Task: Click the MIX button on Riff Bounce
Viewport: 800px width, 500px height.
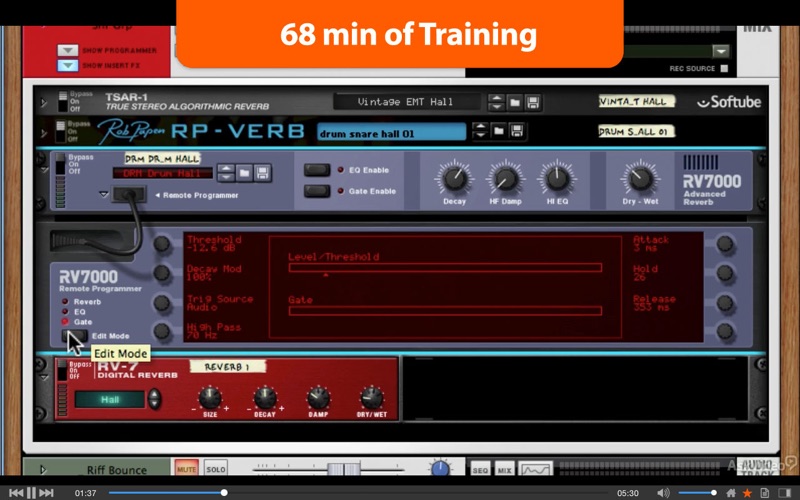Action: 504,469
